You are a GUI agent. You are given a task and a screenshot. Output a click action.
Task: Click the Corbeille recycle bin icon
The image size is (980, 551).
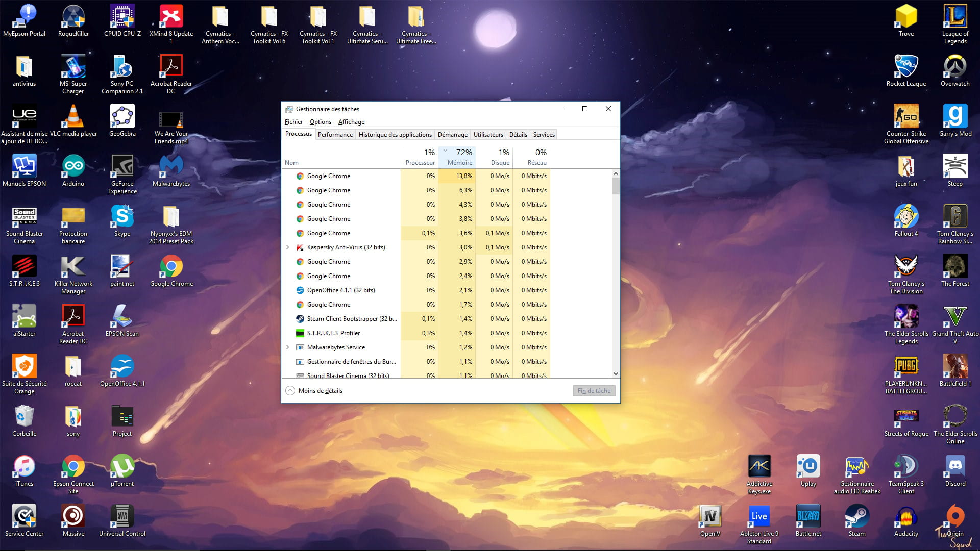(24, 417)
